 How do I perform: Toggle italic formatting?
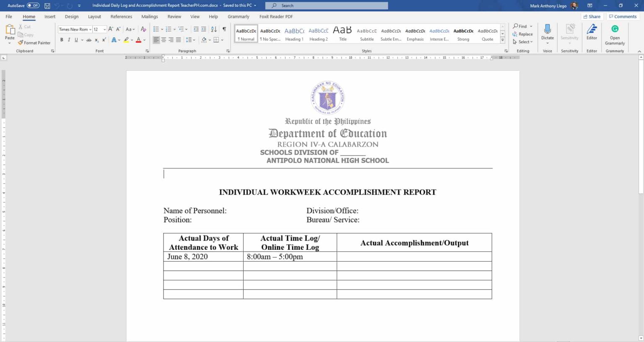69,39
